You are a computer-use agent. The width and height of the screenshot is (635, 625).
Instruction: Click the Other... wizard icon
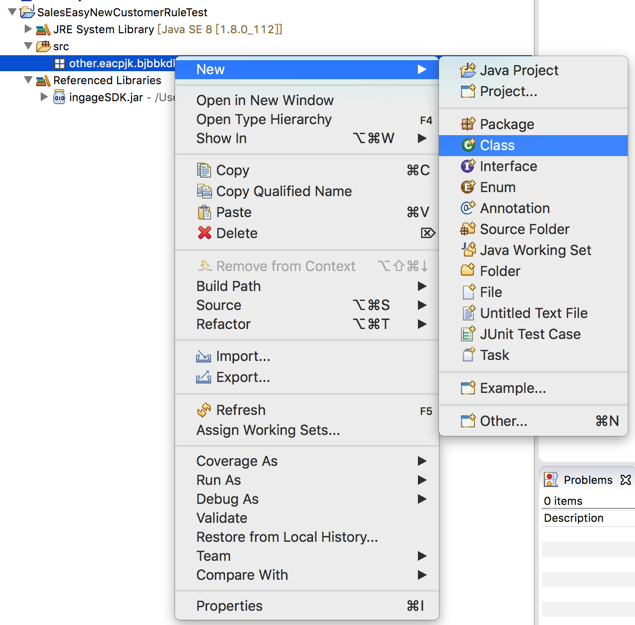[468, 421]
